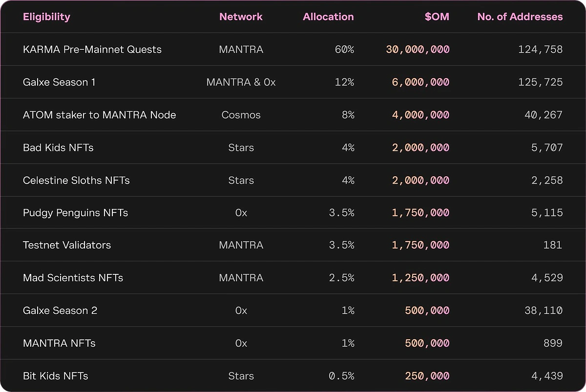The height and width of the screenshot is (392, 586).
Task: Click the 0.5% allocation value
Action: (341, 376)
